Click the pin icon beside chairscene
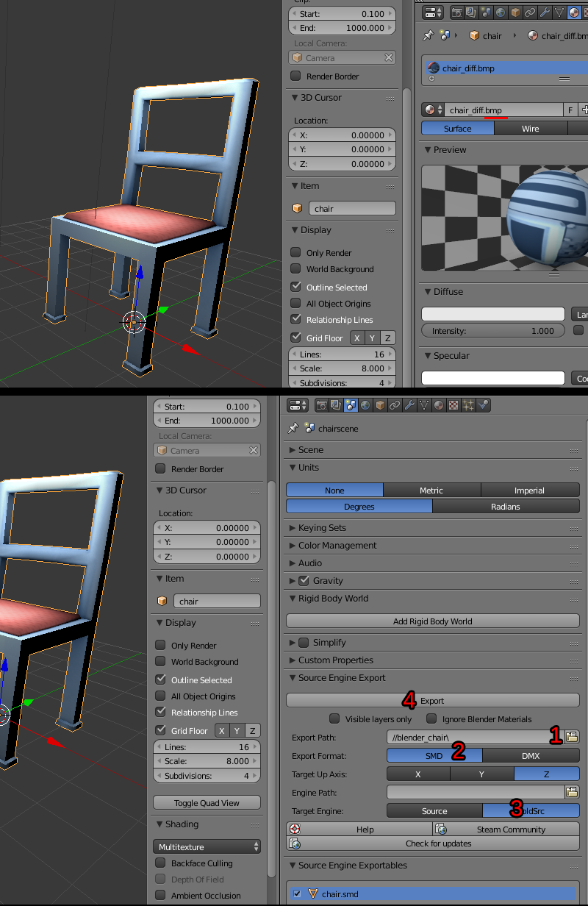 click(x=293, y=428)
